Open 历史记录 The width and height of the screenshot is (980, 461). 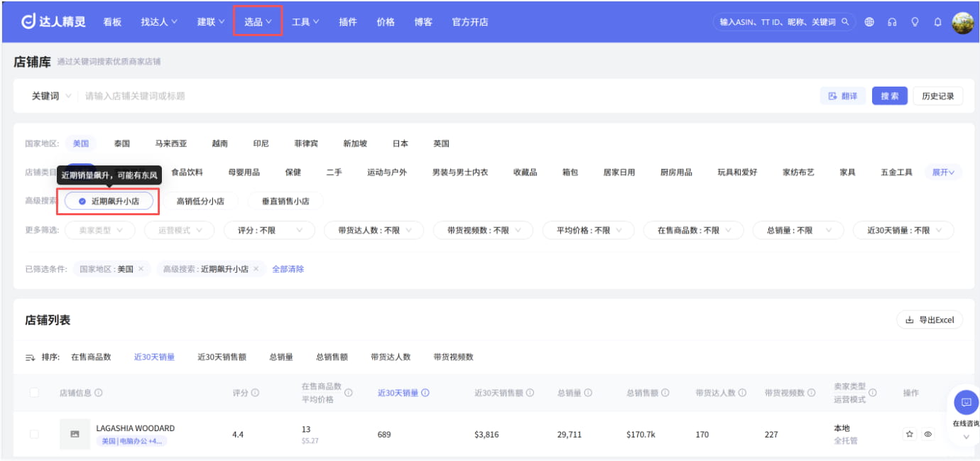coord(938,96)
